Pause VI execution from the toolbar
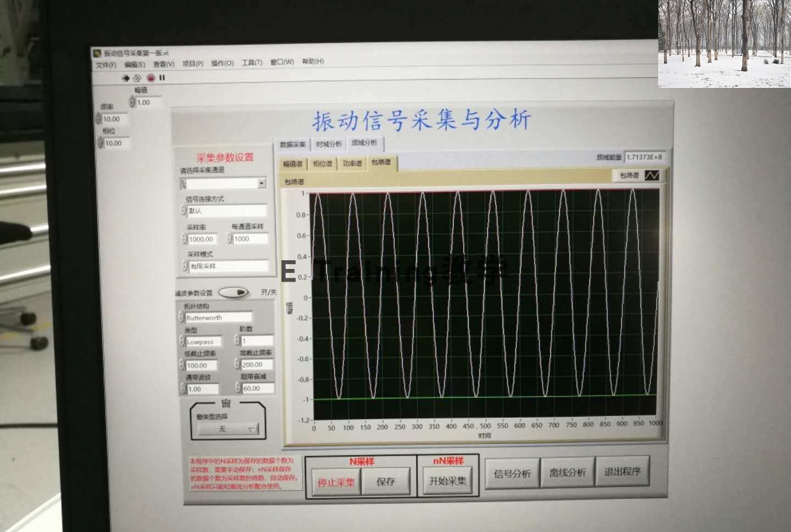 162,79
